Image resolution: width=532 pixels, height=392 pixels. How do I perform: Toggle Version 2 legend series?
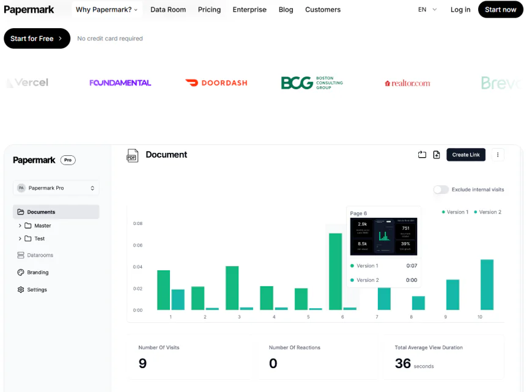pos(487,212)
